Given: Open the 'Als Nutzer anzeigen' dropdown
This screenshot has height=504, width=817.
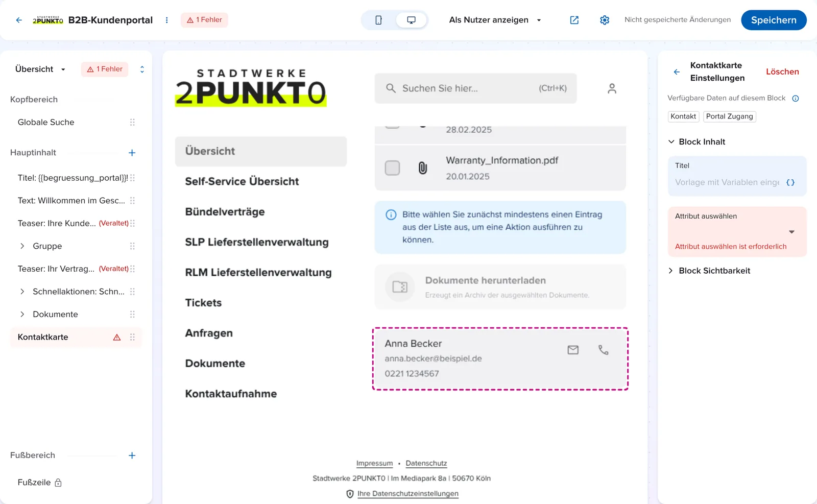Looking at the screenshot, I should coord(495,20).
